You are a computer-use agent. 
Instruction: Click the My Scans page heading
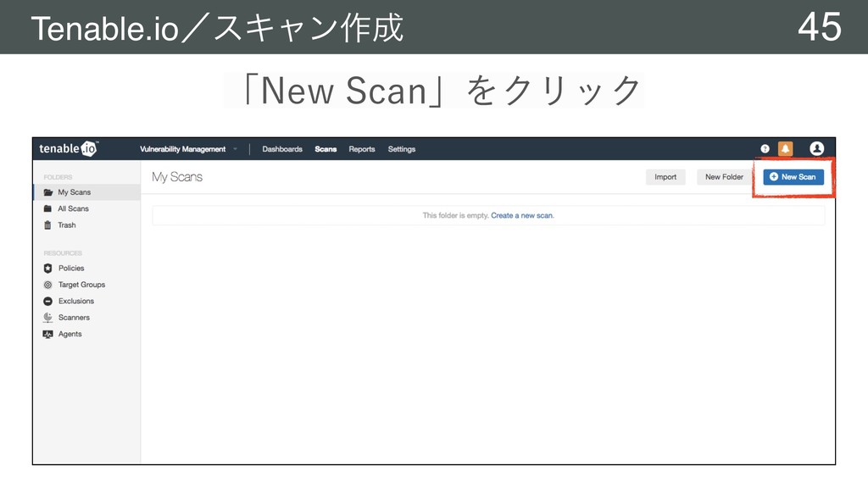click(x=177, y=177)
